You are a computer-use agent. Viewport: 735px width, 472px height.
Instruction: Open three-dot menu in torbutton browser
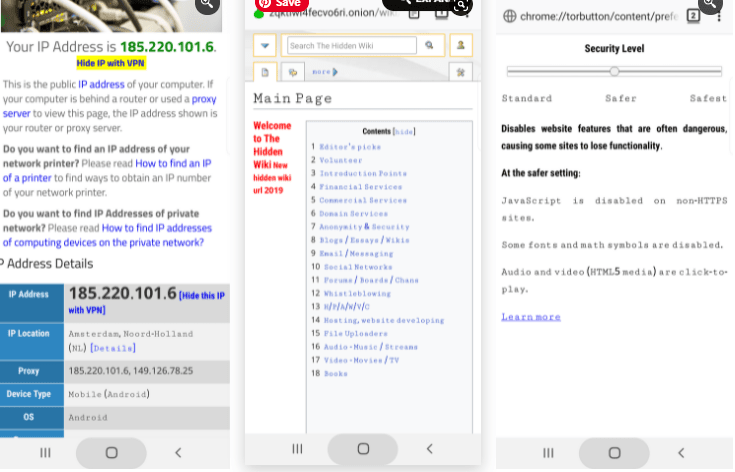coord(719,18)
